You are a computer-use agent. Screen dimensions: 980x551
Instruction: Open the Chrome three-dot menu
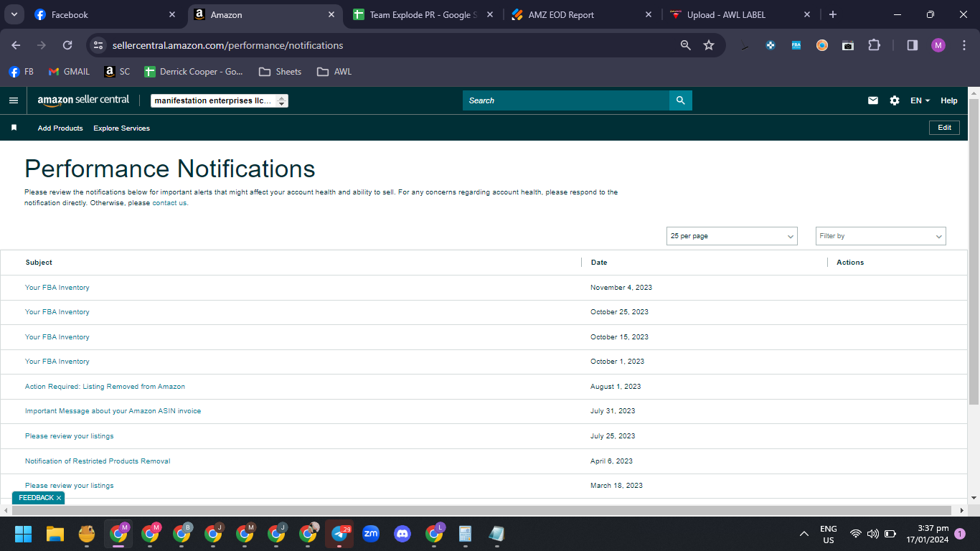point(964,45)
